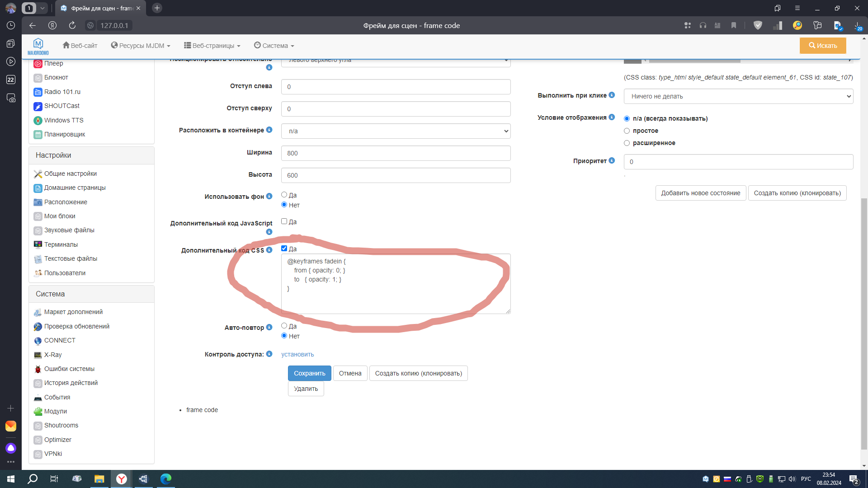The width and height of the screenshot is (868, 488).
Task: Click the Windows TTS icon
Action: (x=38, y=121)
